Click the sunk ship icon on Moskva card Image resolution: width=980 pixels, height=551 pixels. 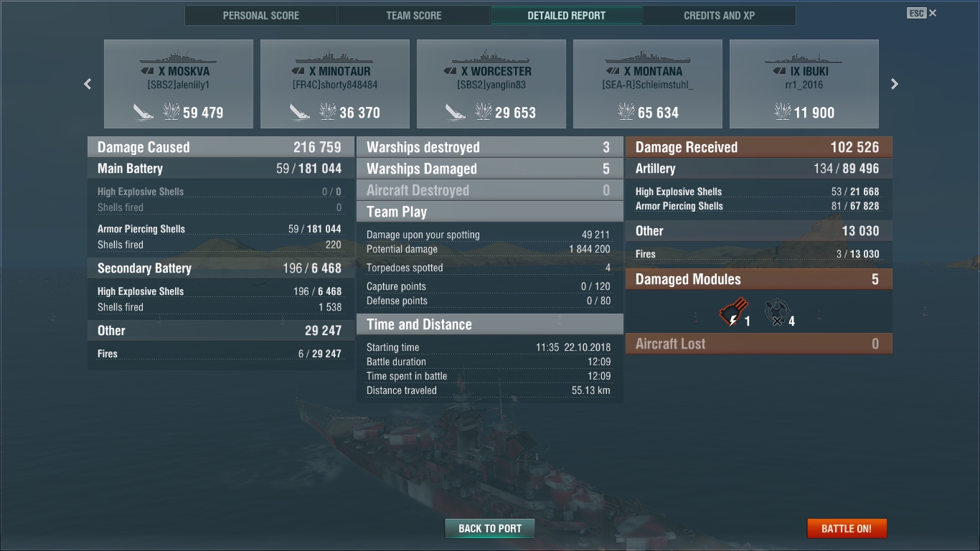click(143, 112)
